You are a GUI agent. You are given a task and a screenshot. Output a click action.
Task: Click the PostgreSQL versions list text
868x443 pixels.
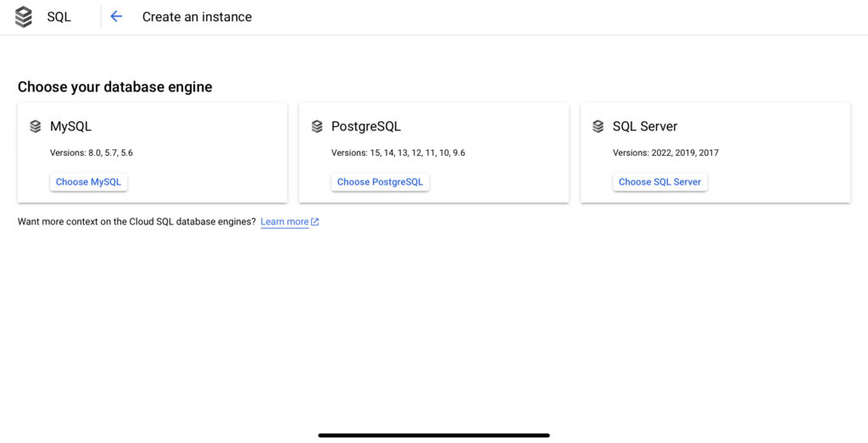click(398, 153)
